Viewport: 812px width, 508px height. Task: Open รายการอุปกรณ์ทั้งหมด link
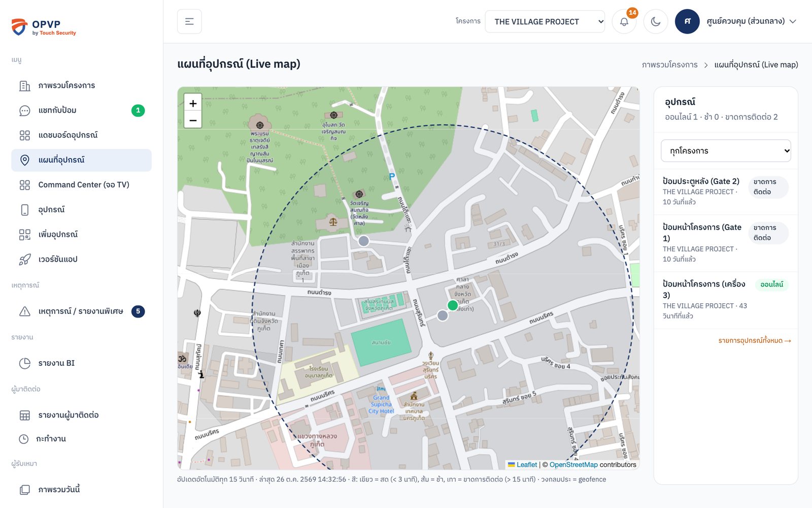[x=755, y=340]
